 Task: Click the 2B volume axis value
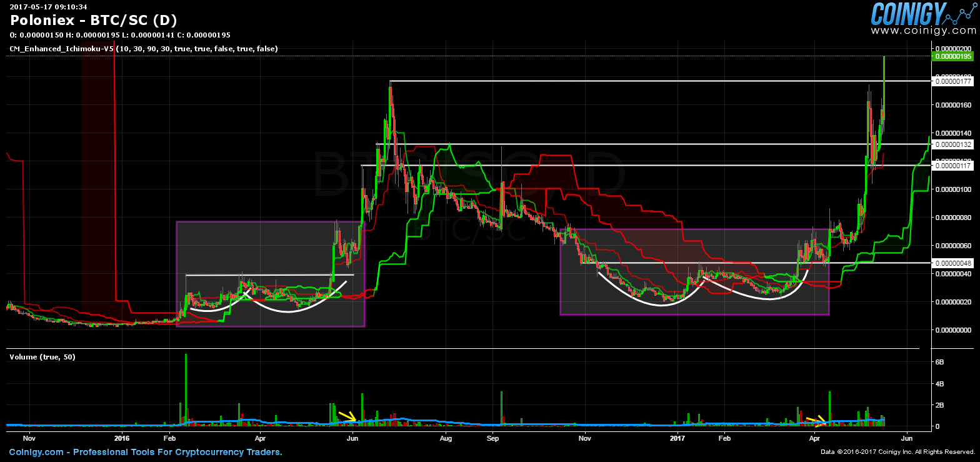[x=939, y=405]
